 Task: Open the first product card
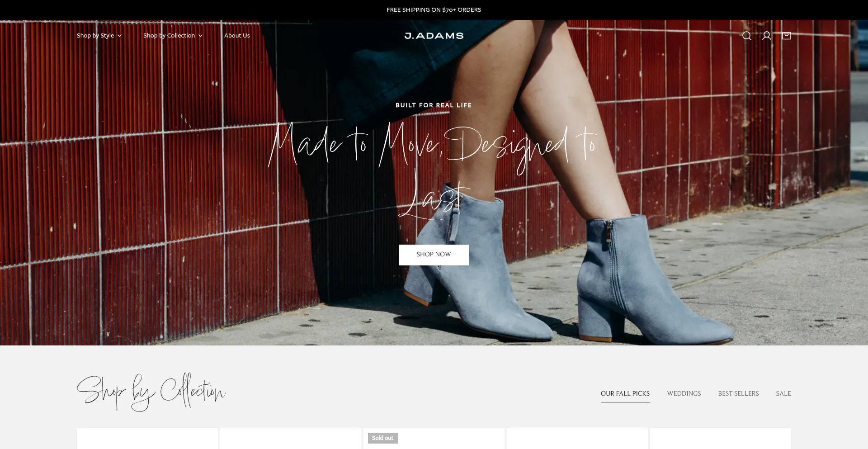point(147,439)
